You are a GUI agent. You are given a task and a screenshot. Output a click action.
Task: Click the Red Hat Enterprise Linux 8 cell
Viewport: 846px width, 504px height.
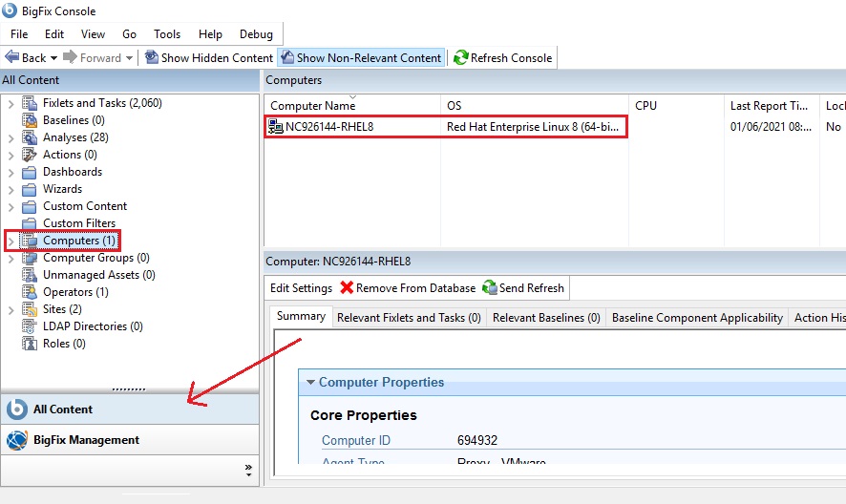[x=533, y=127]
